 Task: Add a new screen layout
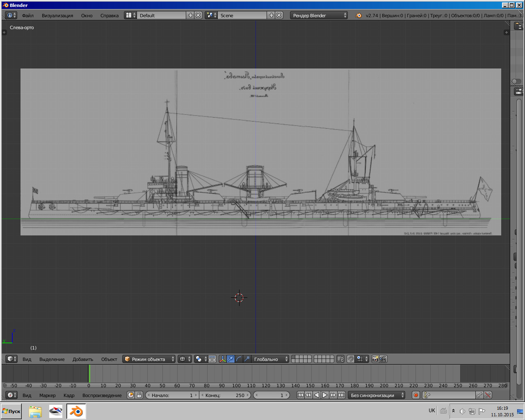click(190, 15)
